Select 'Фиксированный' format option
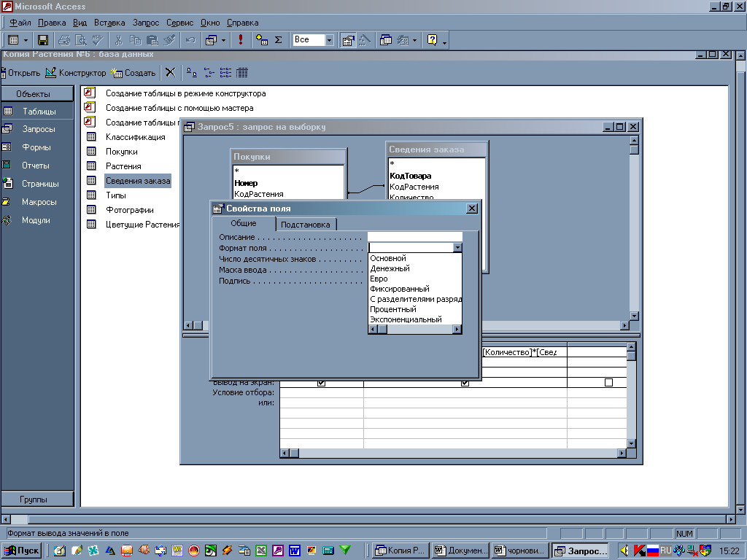Screen dimensions: 747x560 400,289
